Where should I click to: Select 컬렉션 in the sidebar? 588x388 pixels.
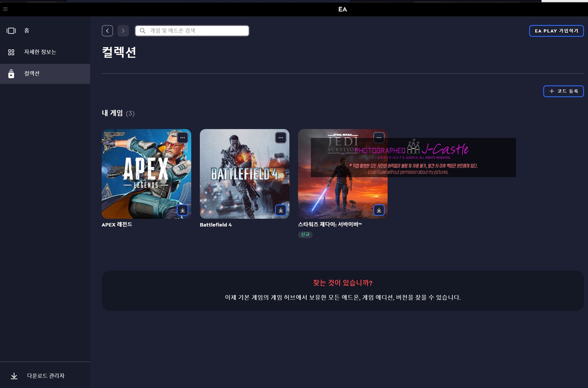[x=45, y=74]
